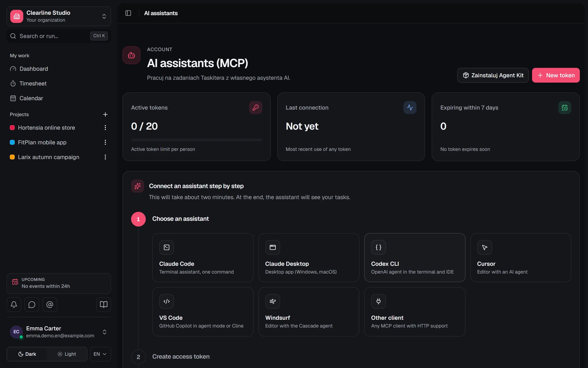588x368 pixels.
Task: Open the chat bubble icon
Action: [x=32, y=304]
